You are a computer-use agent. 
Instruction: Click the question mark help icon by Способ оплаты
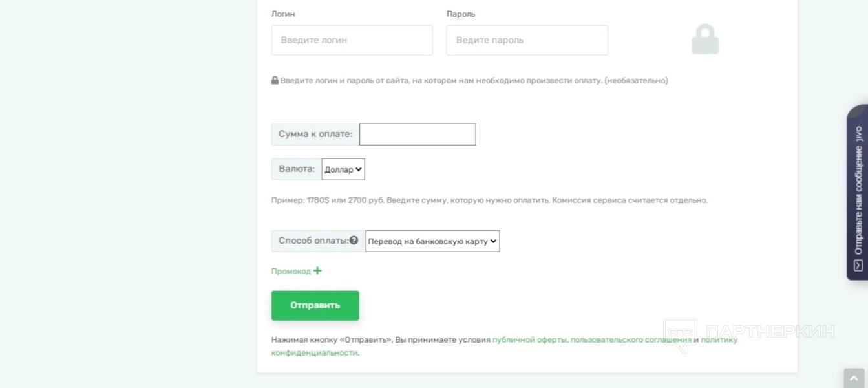pos(354,241)
